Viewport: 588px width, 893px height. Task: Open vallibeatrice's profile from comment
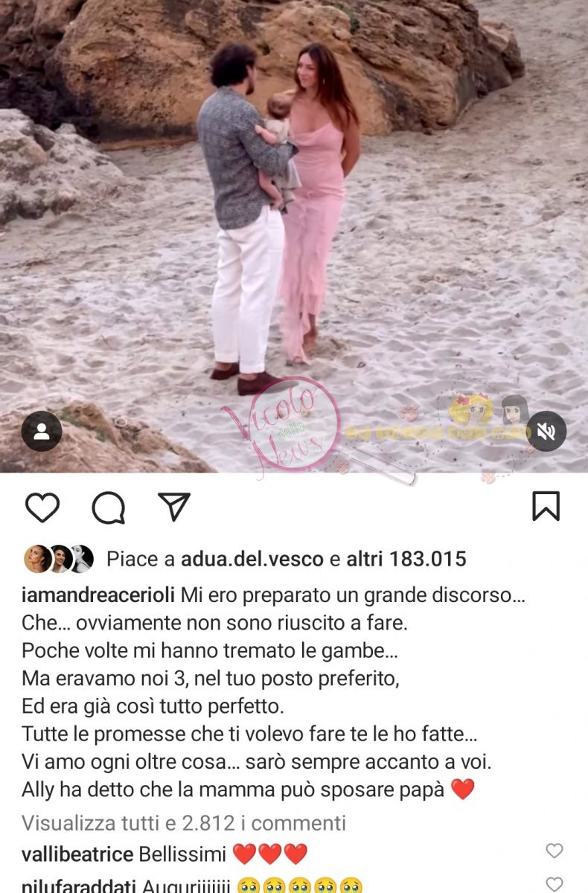(77, 854)
